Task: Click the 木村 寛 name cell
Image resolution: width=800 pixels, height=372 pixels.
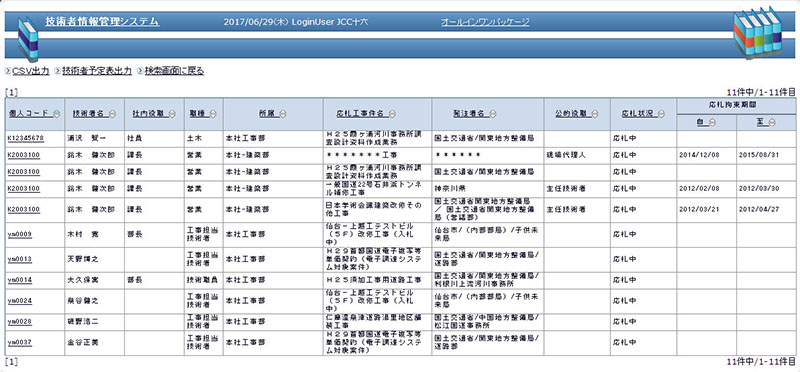Action: pos(94,234)
